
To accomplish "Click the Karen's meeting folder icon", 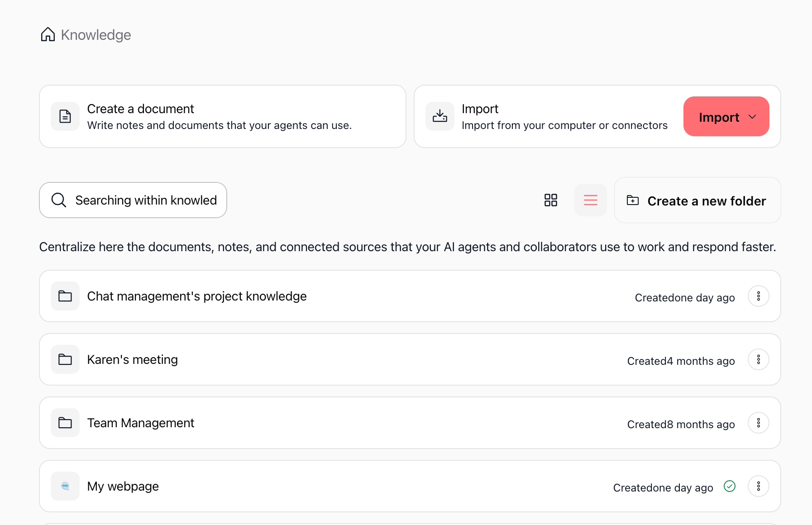I will [65, 359].
